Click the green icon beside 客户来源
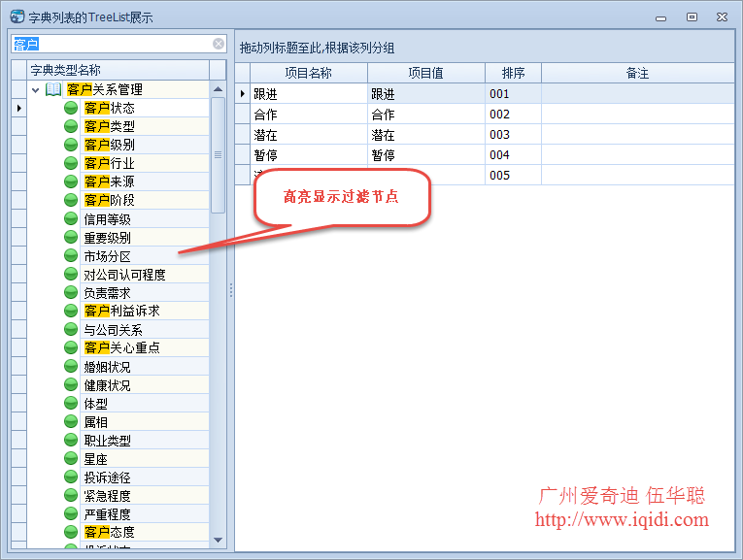Image resolution: width=743 pixels, height=560 pixels. pos(71,181)
